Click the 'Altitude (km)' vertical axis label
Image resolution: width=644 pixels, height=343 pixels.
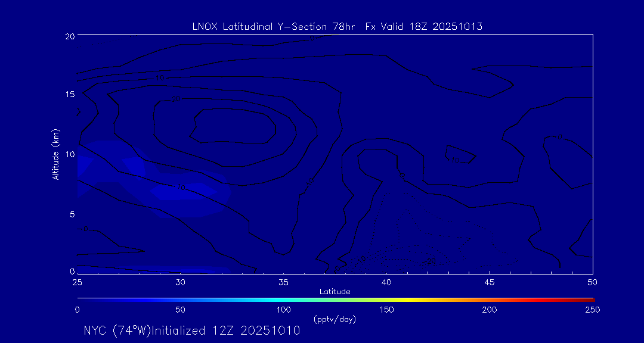pyautogui.click(x=55, y=154)
